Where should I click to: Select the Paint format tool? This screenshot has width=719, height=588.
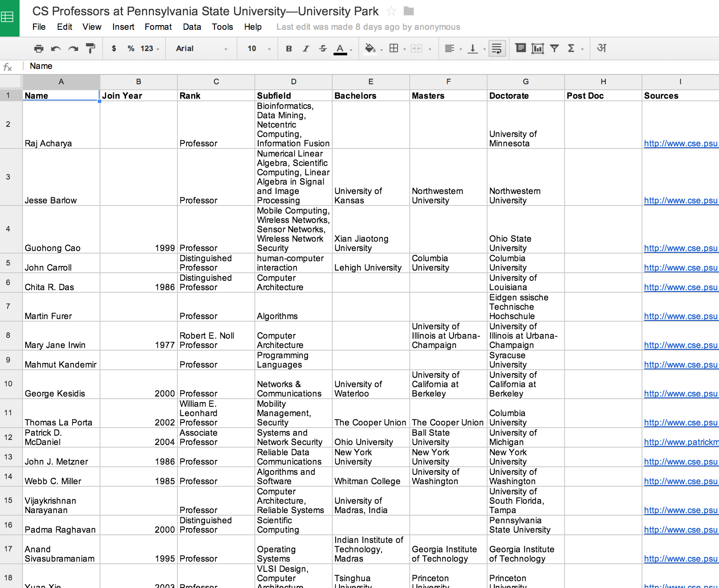point(90,49)
